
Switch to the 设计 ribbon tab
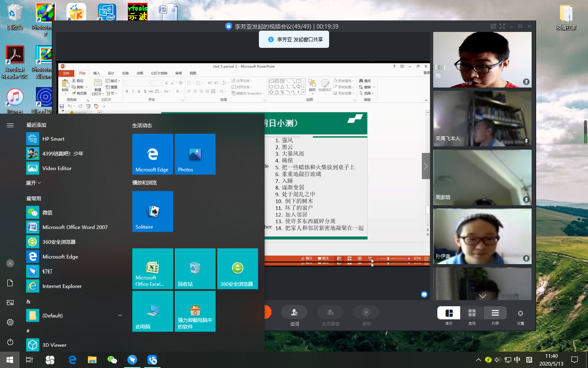click(111, 73)
